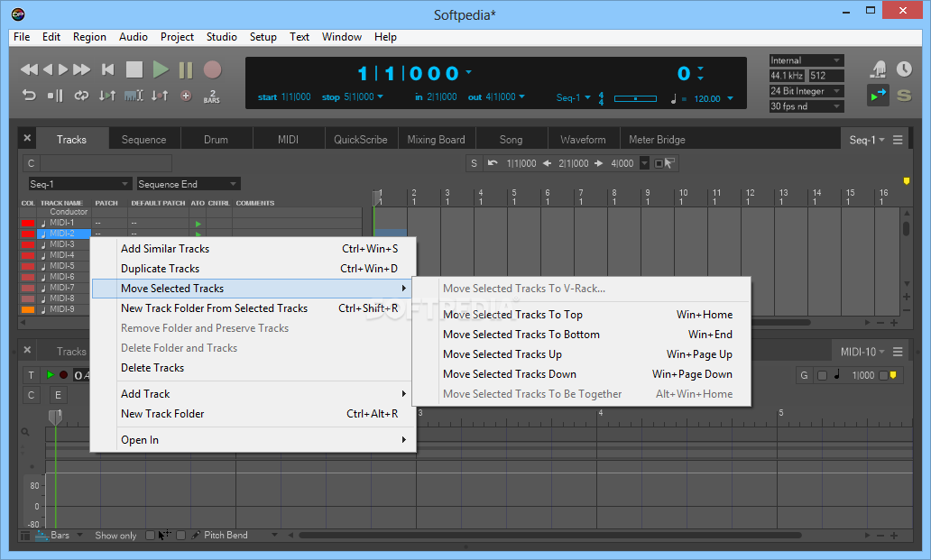
Task: Toggle the overdub record plus icon
Action: 186,96
